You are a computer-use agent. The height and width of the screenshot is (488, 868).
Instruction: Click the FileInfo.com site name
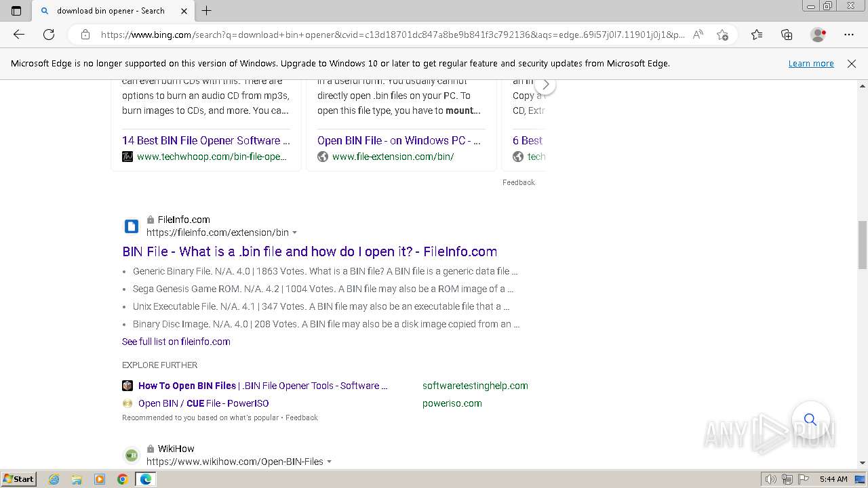pyautogui.click(x=184, y=220)
